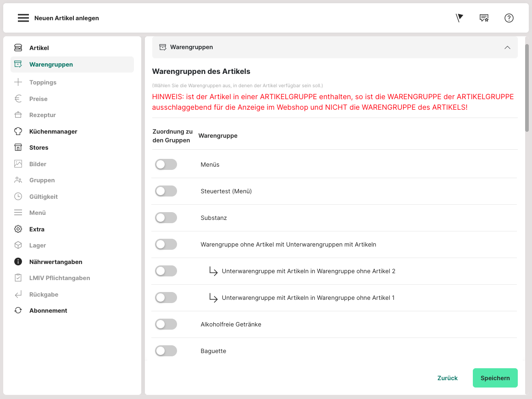Click the Extra gear icon

[x=18, y=229]
